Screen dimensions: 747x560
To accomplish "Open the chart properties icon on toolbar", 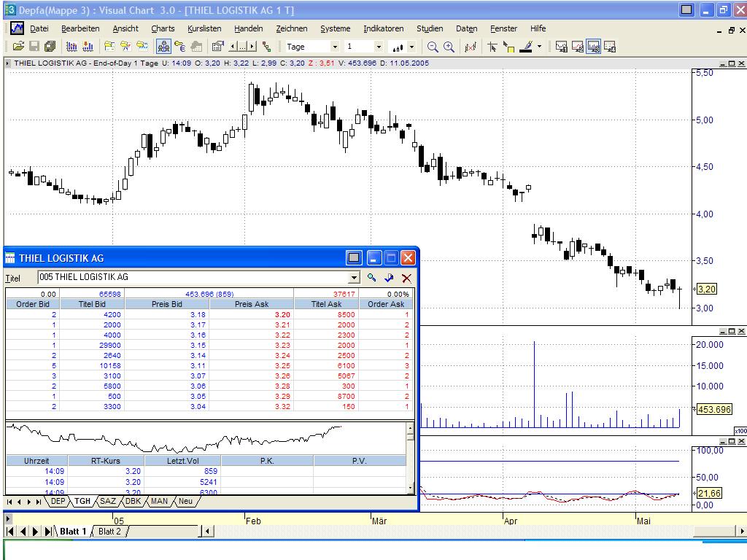I will tap(217, 45).
